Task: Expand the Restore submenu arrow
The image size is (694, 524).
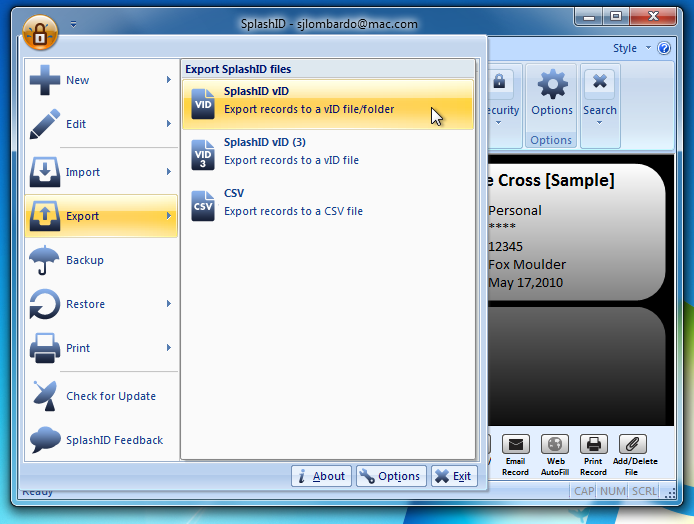Action: click(x=169, y=304)
